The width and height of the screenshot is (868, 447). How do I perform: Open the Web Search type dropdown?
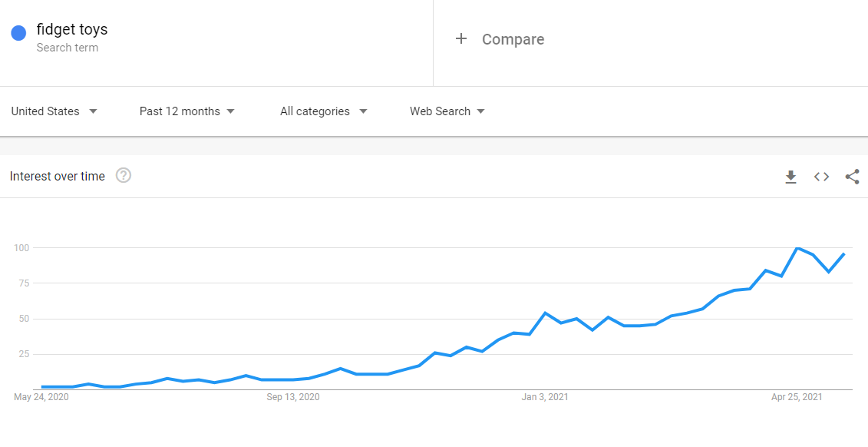point(447,111)
